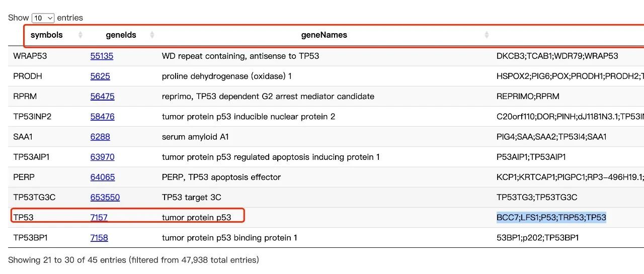Select the WRAP53 row symbol

tap(30, 56)
